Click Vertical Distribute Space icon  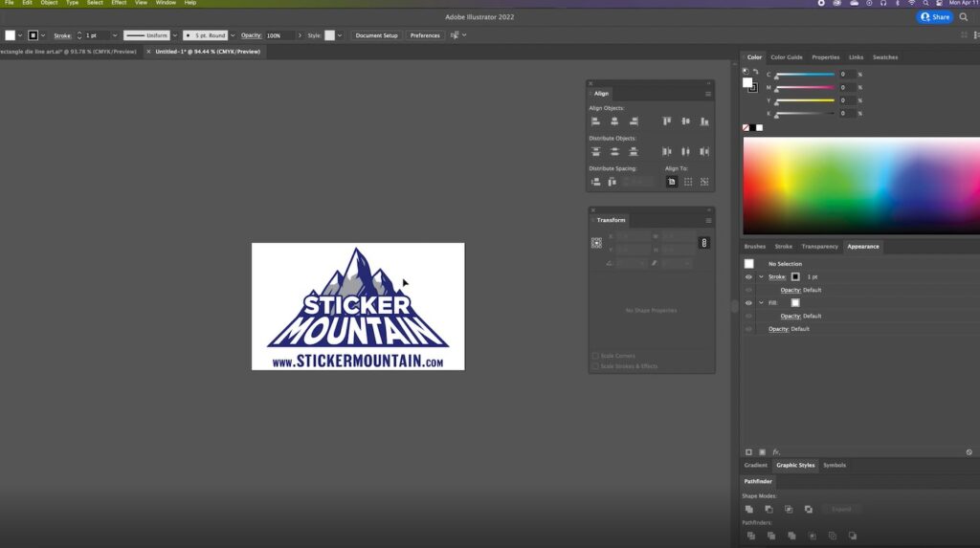coord(595,182)
